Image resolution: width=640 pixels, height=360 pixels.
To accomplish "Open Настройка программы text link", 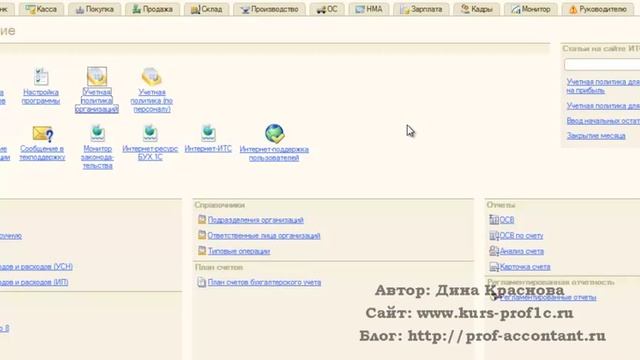I will pos(41,96).
